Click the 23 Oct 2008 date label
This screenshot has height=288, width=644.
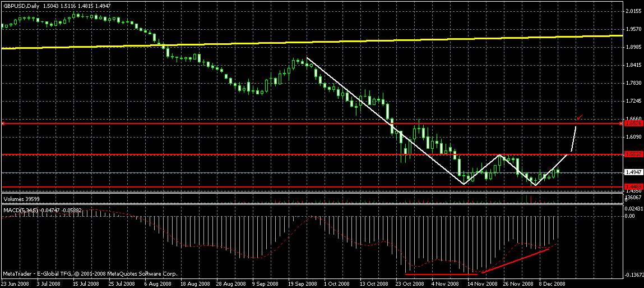410,284
